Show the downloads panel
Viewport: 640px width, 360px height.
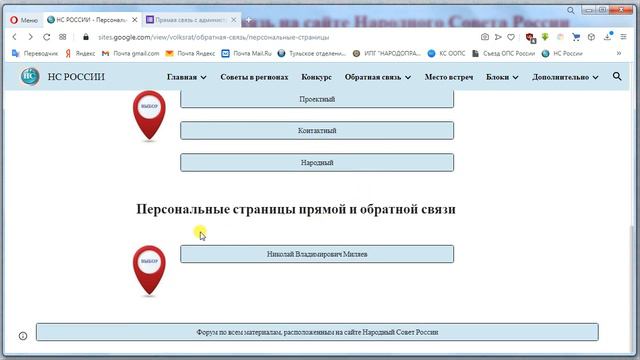[x=608, y=37]
